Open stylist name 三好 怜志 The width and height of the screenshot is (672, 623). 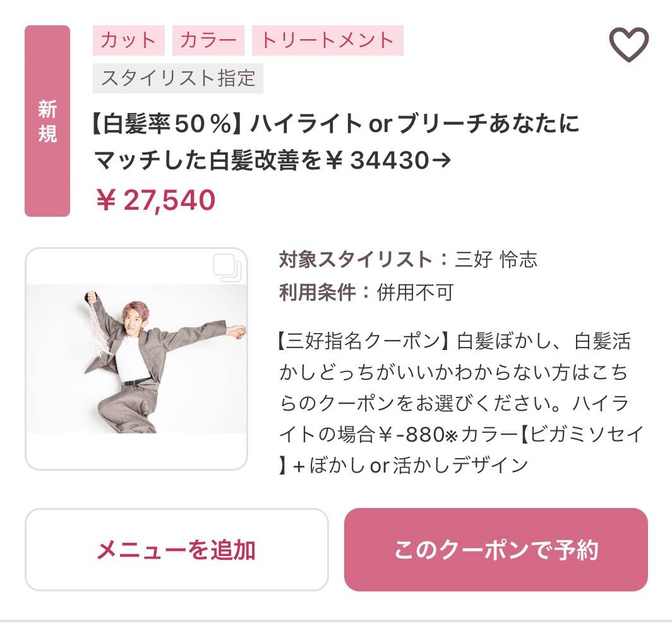(496, 260)
